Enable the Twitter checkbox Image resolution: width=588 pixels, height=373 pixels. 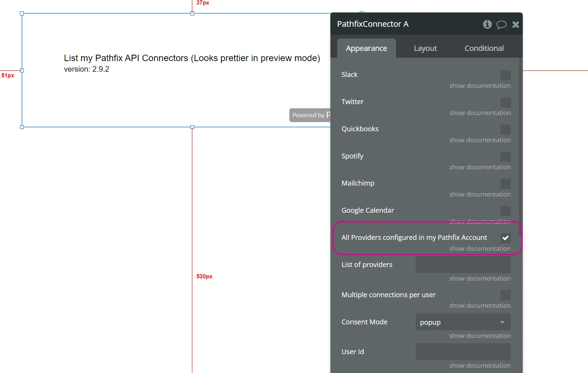click(x=506, y=102)
